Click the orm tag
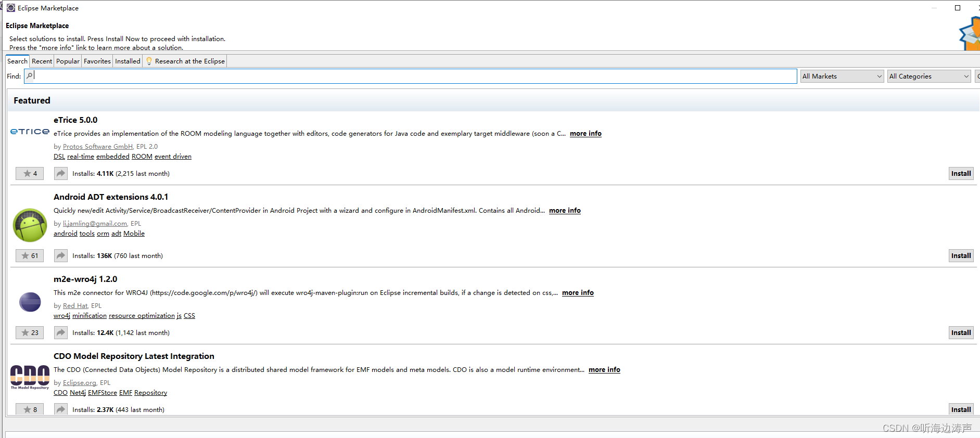Image resolution: width=980 pixels, height=438 pixels. click(x=103, y=234)
